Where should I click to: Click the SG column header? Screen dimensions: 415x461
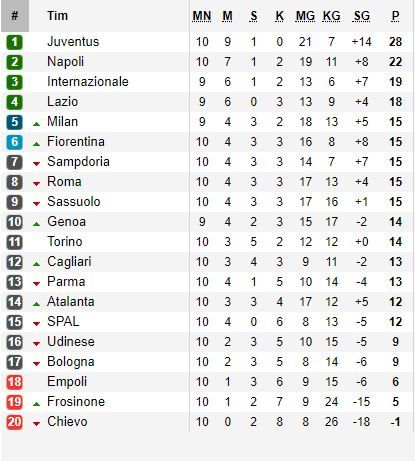coord(362,16)
